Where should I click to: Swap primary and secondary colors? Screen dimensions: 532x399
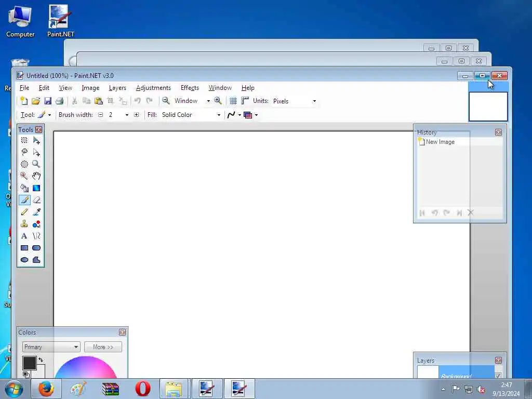click(41, 360)
